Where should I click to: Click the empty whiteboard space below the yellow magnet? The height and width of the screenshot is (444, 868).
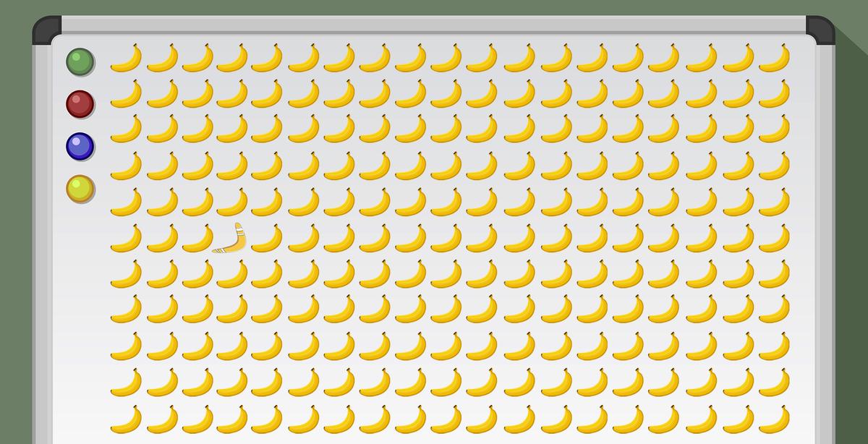[80, 318]
